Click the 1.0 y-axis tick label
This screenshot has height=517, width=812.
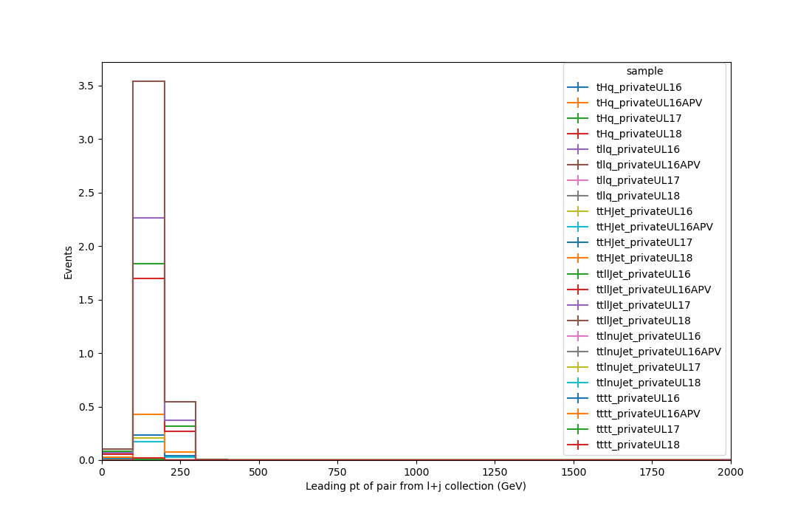(x=86, y=354)
